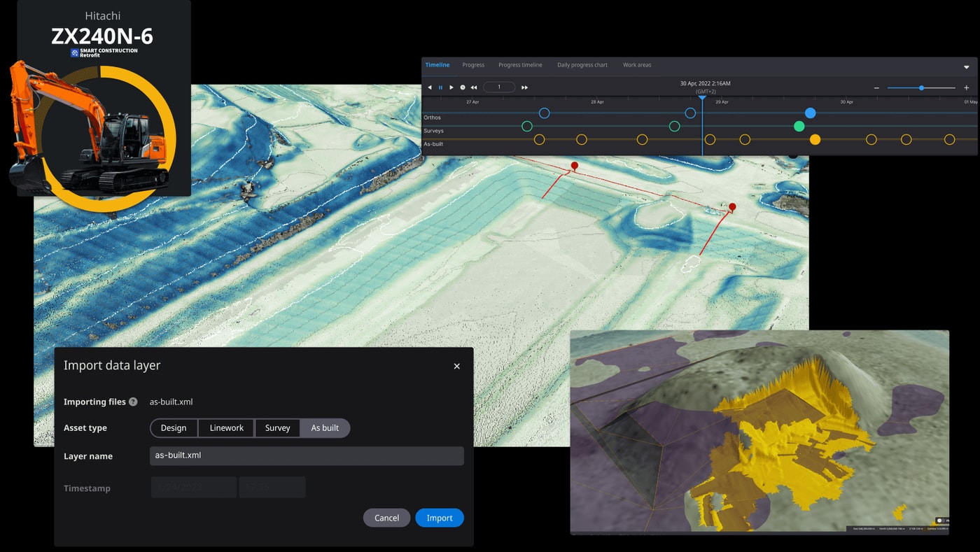The height and width of the screenshot is (552, 980).
Task: Open the Daily progress chart tab
Action: click(582, 65)
